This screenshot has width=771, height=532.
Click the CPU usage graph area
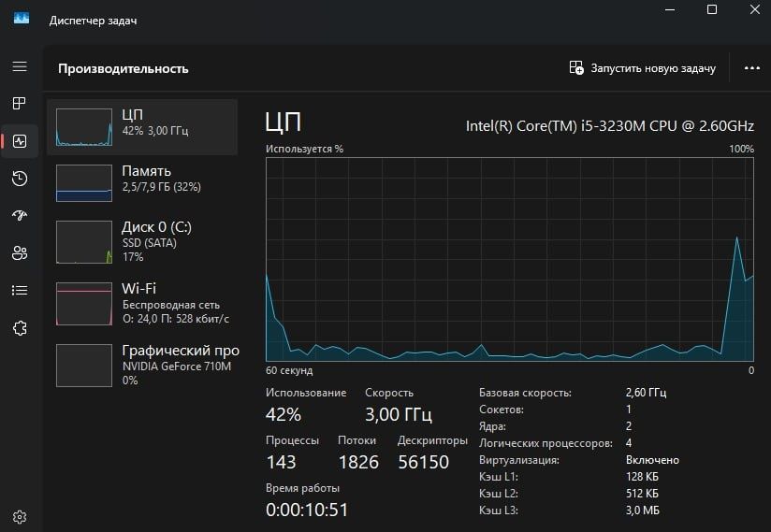tap(509, 259)
